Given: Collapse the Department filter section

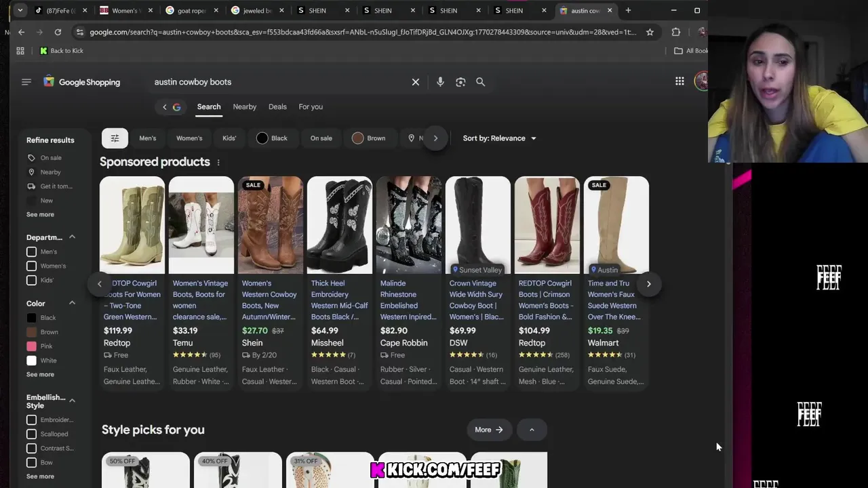Looking at the screenshot, I should 72,237.
